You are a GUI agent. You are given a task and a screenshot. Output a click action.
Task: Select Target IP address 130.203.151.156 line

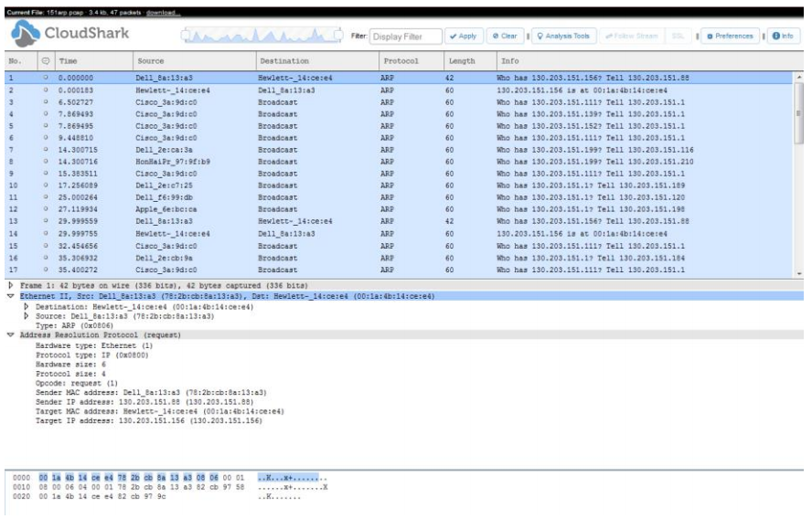pos(149,420)
